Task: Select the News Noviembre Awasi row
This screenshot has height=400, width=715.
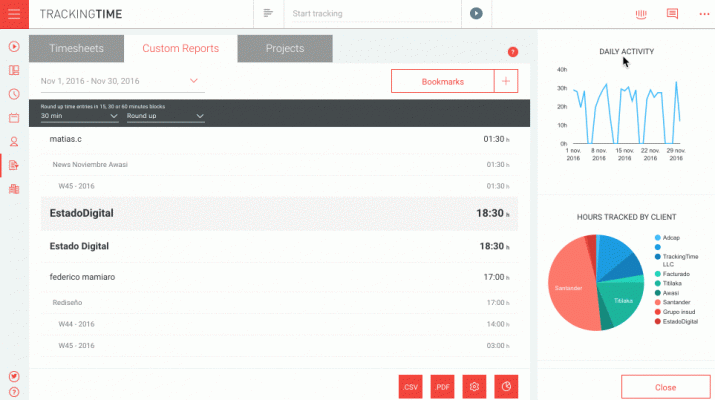Action: [x=279, y=165]
